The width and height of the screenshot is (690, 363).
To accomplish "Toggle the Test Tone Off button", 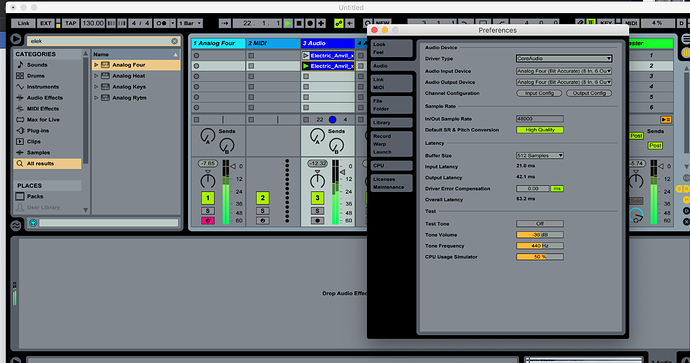I will (x=540, y=224).
